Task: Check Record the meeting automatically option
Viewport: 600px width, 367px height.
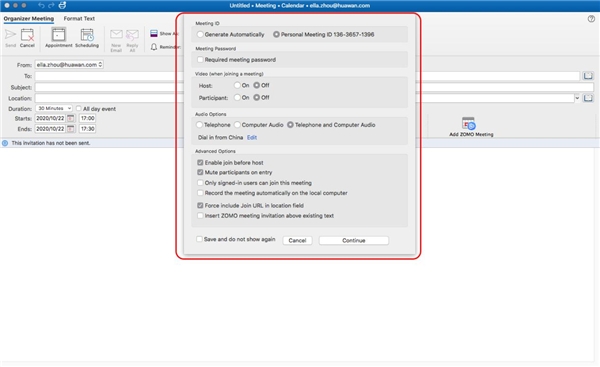Action: click(200, 193)
